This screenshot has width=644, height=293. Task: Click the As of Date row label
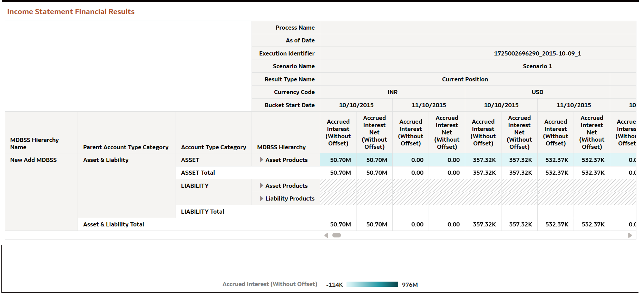point(300,40)
